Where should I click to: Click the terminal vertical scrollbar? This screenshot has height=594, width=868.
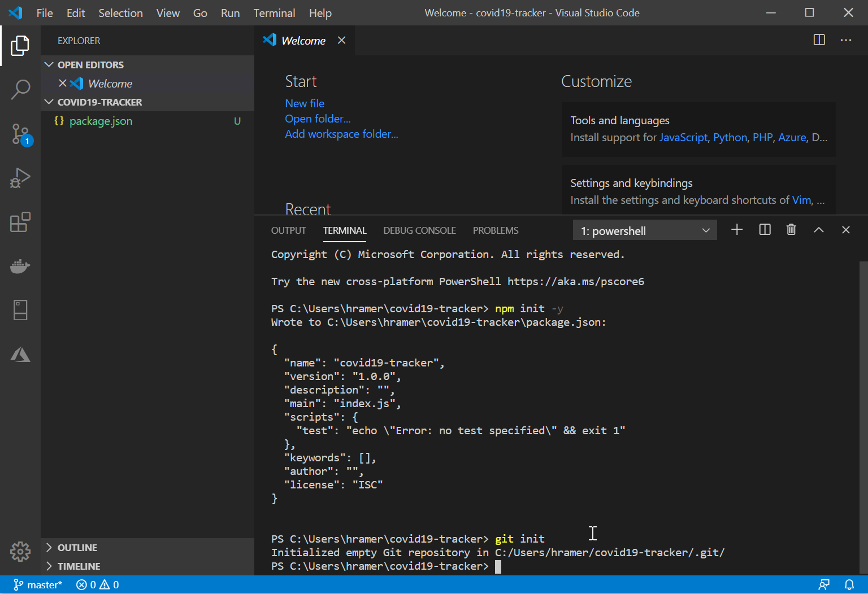863,417
